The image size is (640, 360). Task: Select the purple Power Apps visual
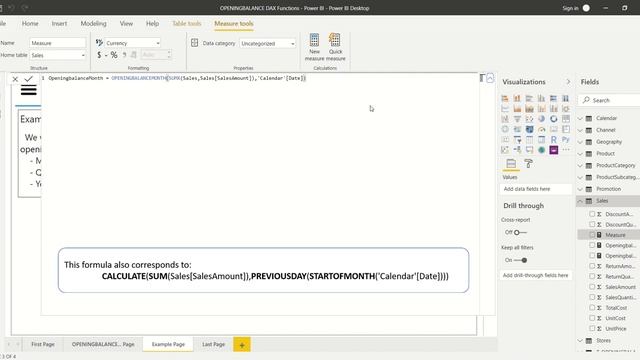pos(553,150)
